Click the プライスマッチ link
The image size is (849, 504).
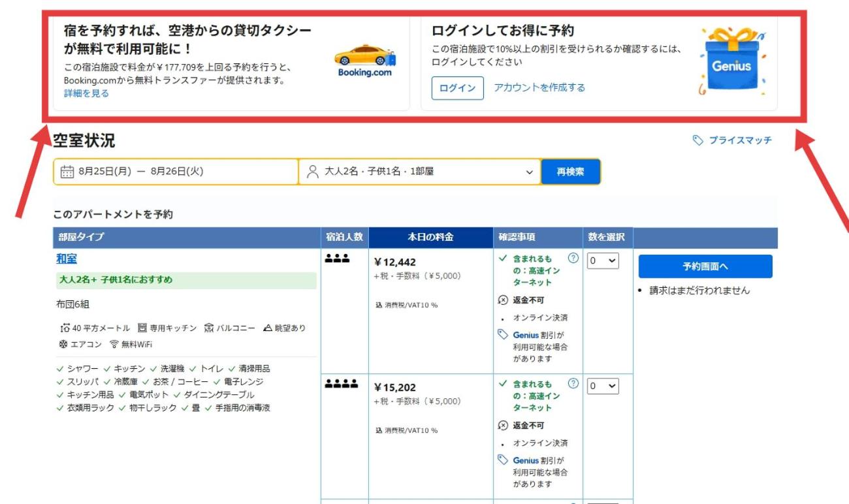click(x=740, y=140)
